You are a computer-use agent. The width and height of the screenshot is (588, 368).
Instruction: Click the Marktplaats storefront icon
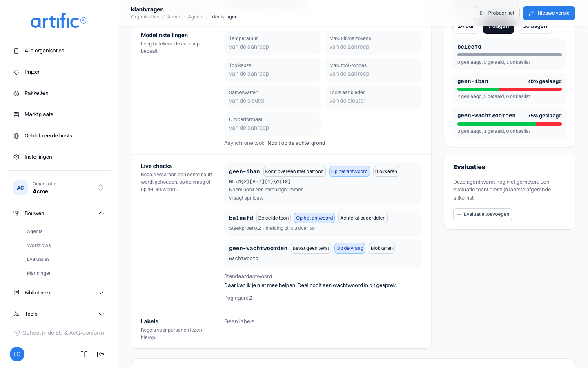coord(16,114)
